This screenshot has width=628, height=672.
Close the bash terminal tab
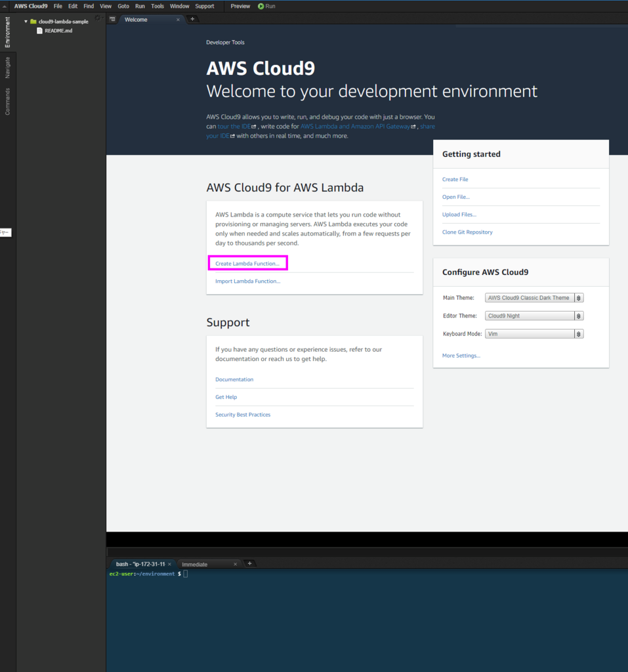[x=169, y=564]
